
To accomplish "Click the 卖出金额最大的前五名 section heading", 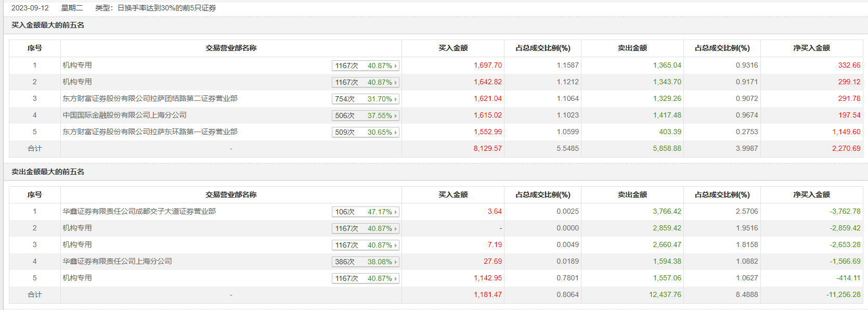I will [x=48, y=172].
